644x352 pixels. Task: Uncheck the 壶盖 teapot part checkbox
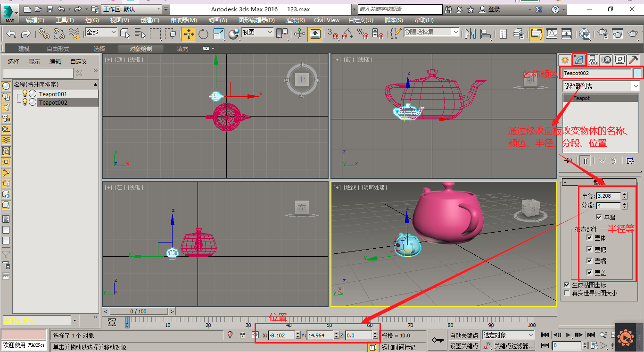[x=589, y=272]
